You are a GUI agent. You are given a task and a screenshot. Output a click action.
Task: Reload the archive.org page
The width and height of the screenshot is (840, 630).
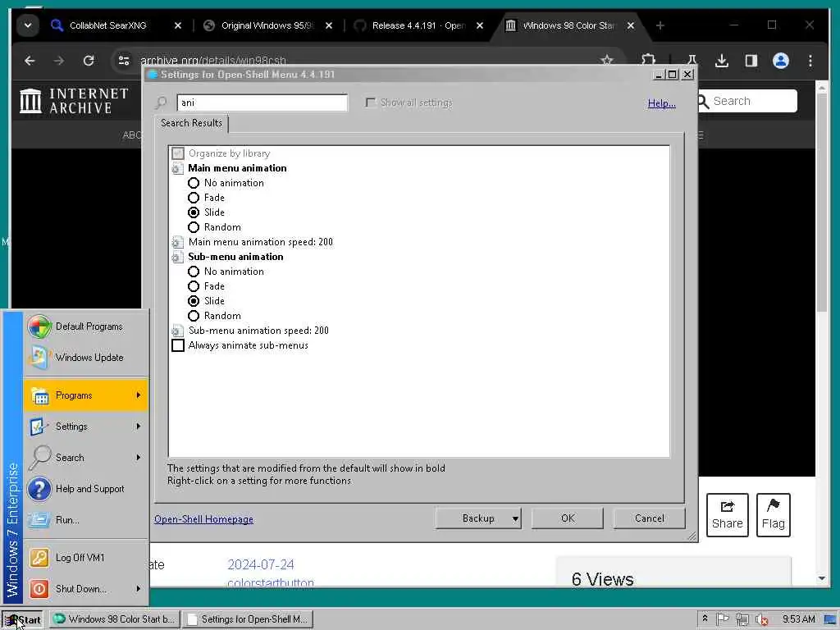89,61
